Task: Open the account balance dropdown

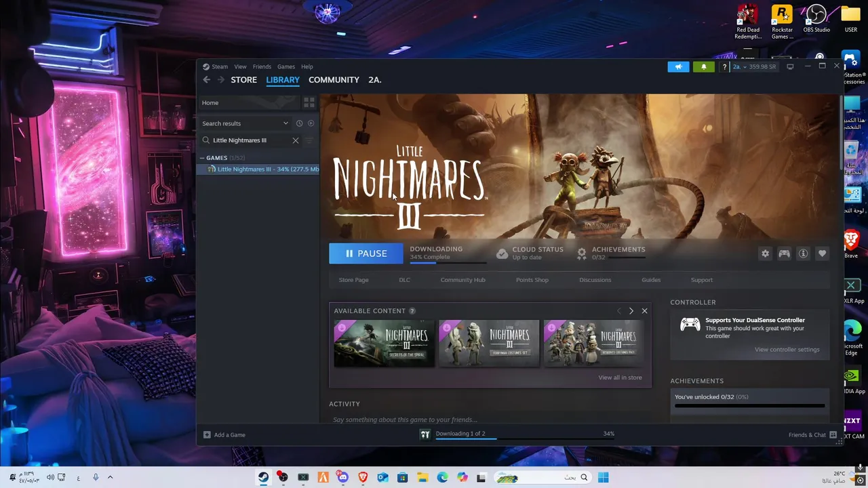Action: click(754, 66)
